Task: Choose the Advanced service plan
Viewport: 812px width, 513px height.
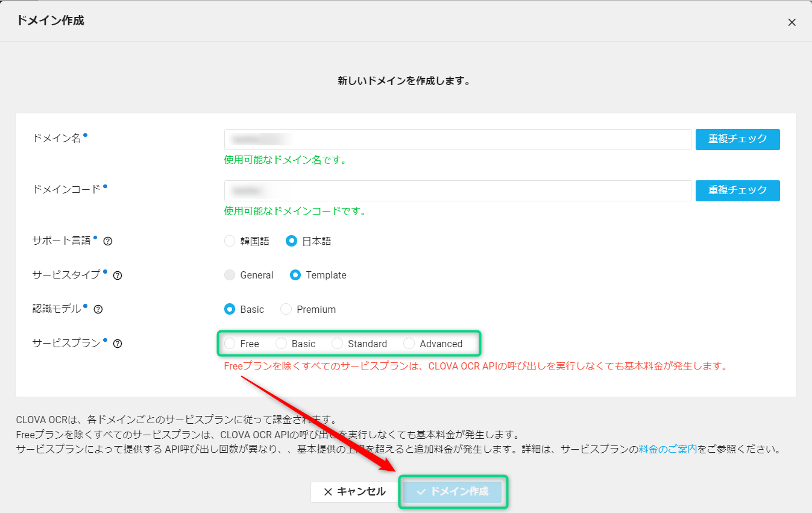Action: pyautogui.click(x=409, y=344)
